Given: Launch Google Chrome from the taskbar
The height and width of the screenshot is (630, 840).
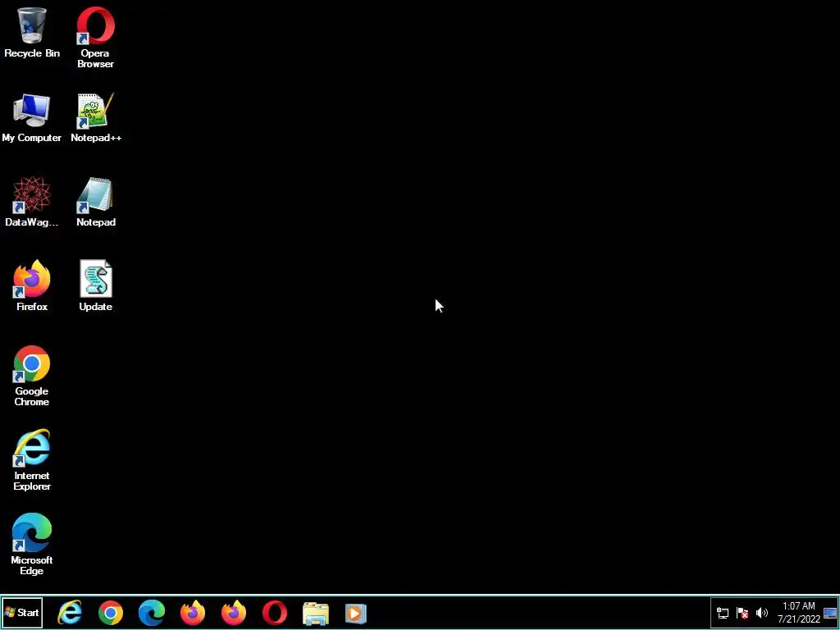Looking at the screenshot, I should (x=111, y=613).
